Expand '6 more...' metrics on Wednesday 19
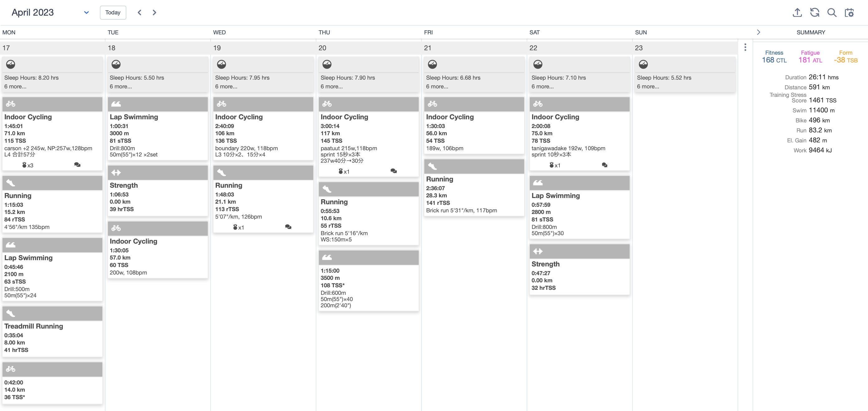Image resolution: width=868 pixels, height=411 pixels. (226, 87)
